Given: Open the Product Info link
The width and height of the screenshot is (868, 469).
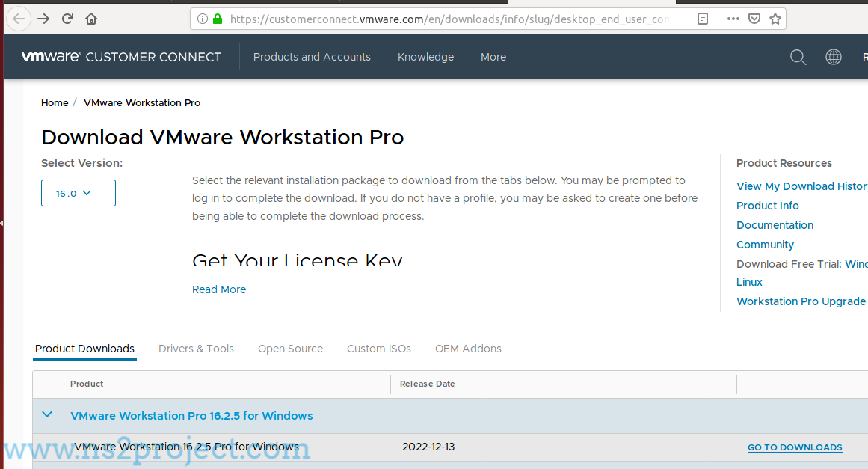Looking at the screenshot, I should [x=767, y=206].
